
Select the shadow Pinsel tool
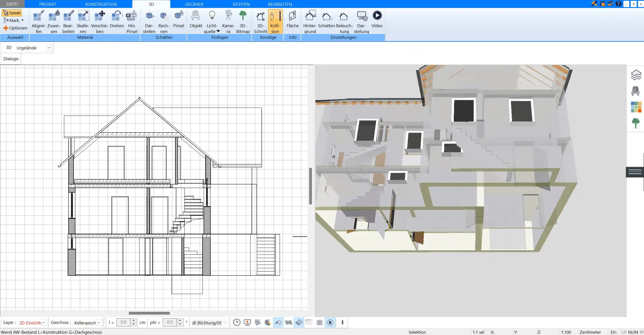pos(179,19)
